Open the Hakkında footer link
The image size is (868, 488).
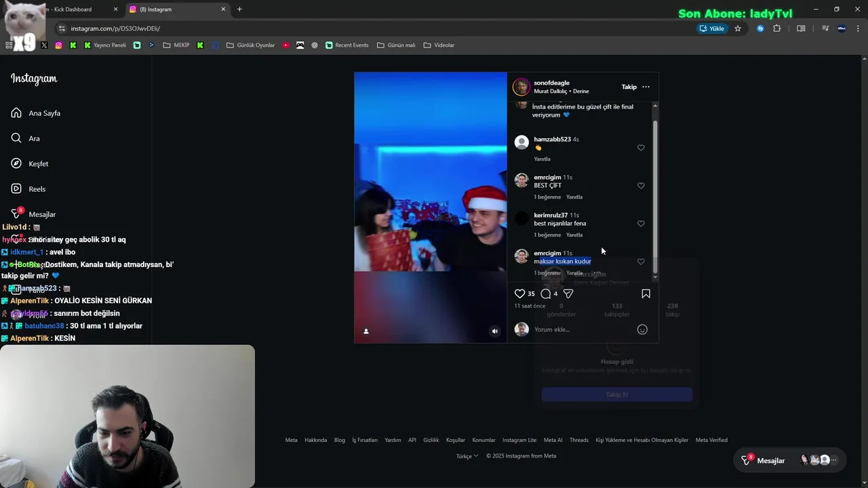point(315,440)
